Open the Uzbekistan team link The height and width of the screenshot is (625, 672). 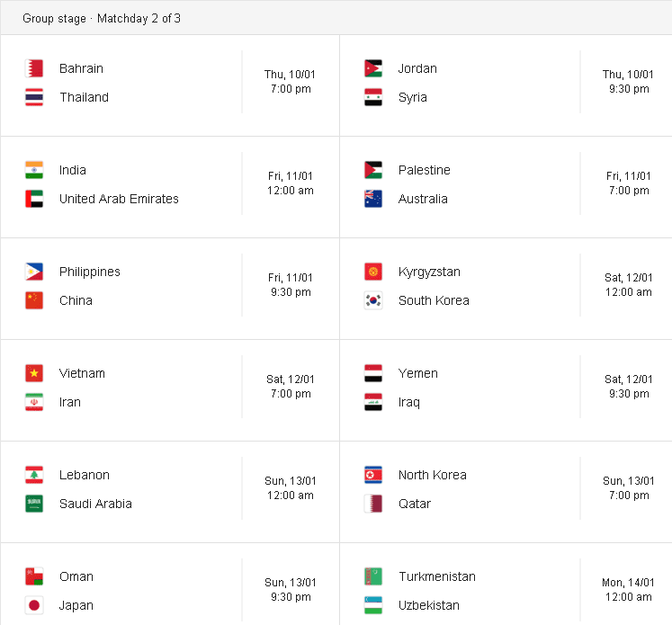click(429, 605)
